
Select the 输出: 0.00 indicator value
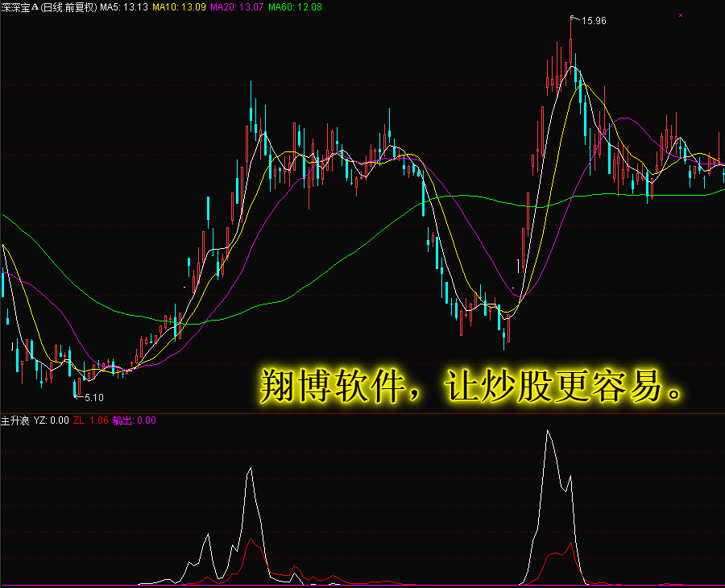(x=134, y=420)
